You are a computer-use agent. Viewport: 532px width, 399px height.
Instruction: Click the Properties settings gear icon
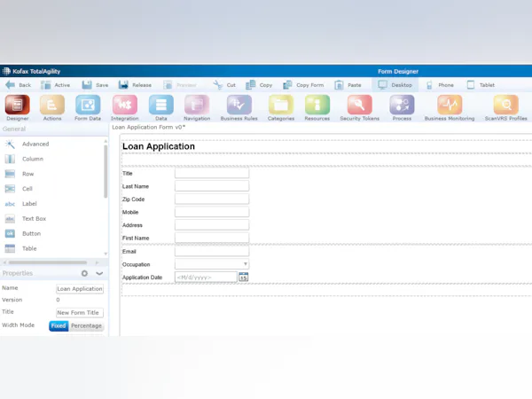pos(84,273)
